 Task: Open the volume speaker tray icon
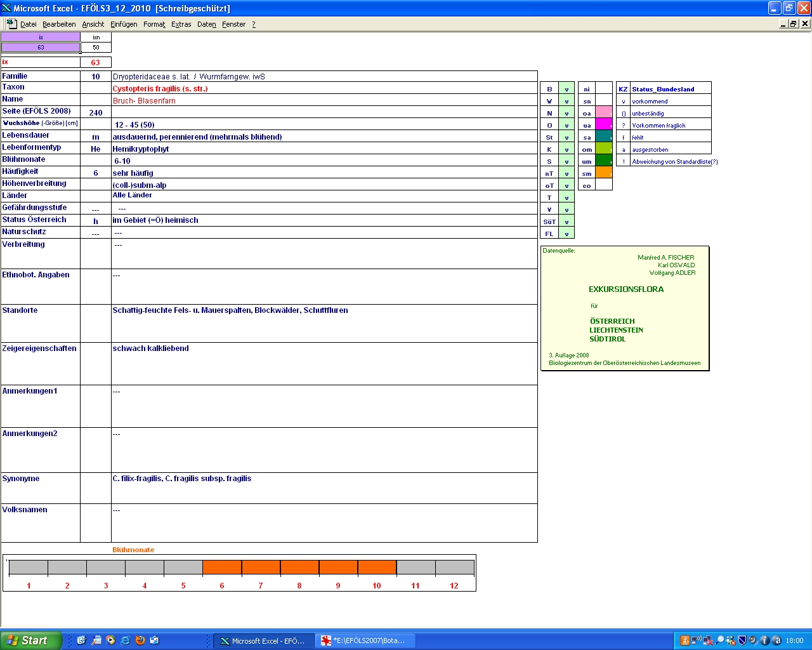pyautogui.click(x=753, y=640)
